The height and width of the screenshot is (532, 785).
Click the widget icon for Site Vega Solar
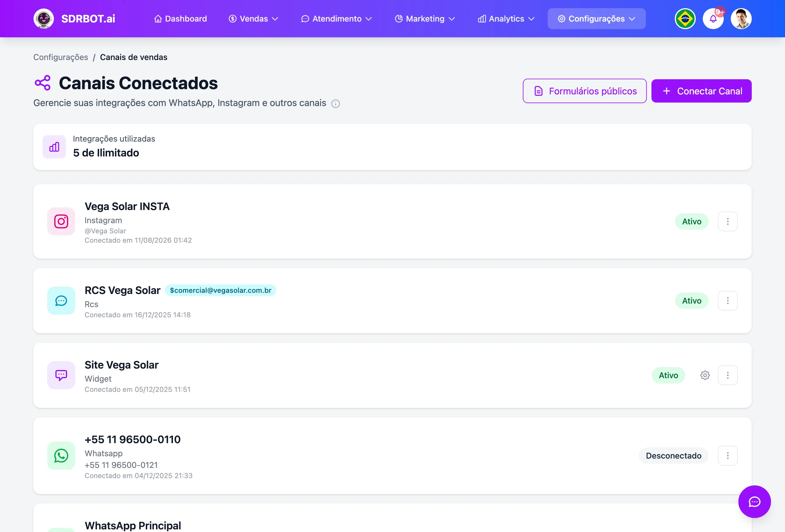[x=61, y=375]
